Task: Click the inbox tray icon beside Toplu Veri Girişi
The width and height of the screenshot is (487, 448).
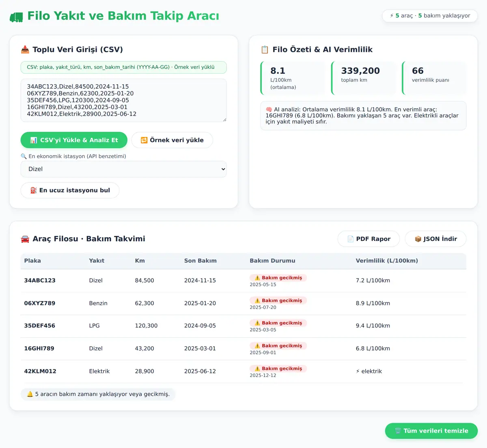Action: (25, 50)
